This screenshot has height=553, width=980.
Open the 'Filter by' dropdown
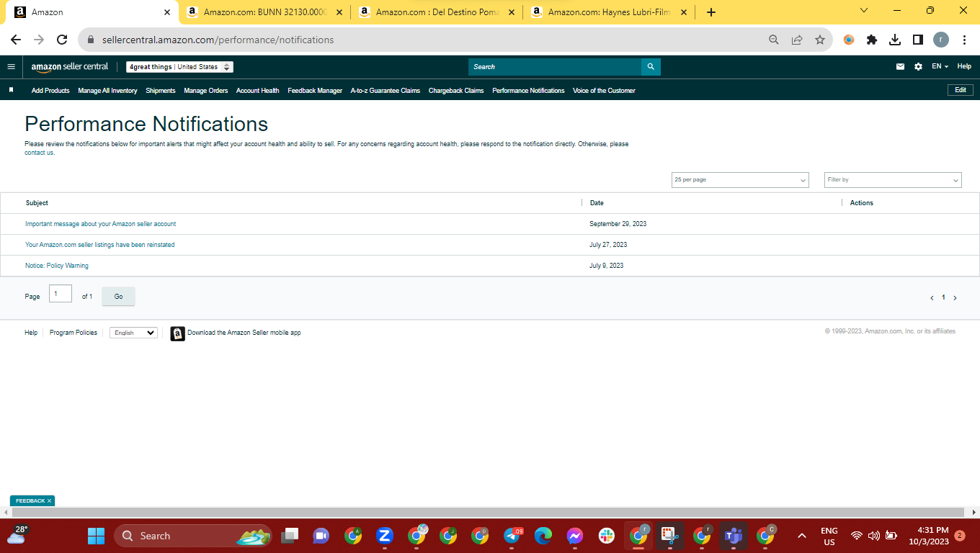[x=893, y=180]
